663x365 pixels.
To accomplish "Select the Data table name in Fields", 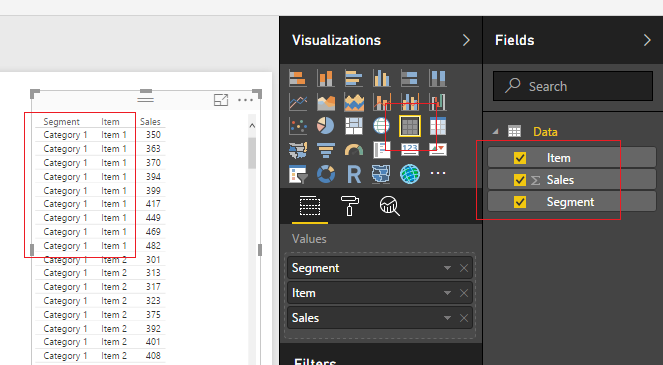I will 545,132.
